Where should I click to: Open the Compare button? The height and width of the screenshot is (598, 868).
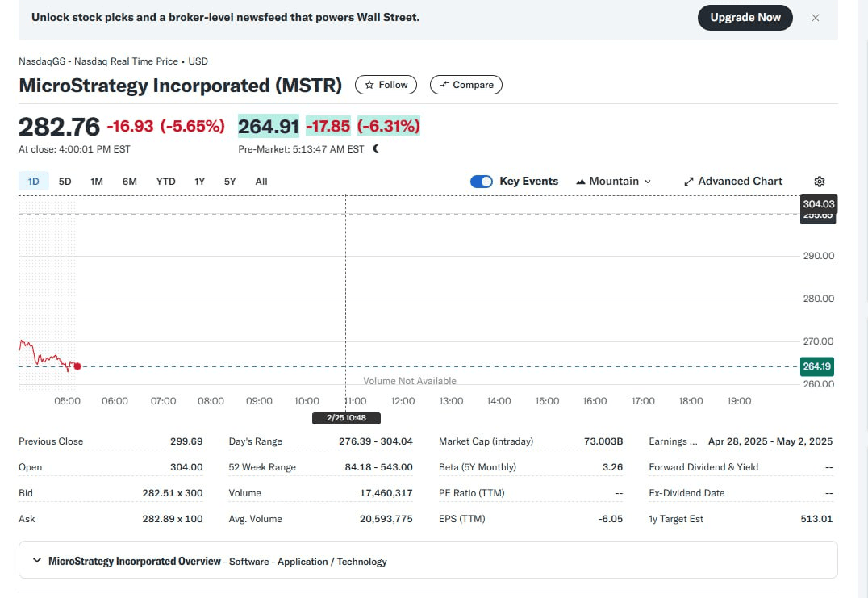pyautogui.click(x=466, y=85)
